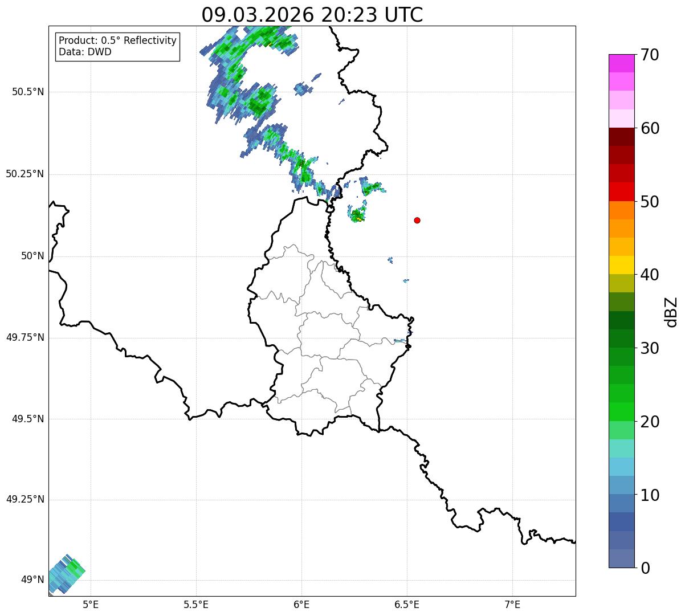This screenshot has height=616, width=685.
Task: Click the longitude label 6.5°E
Action: pos(407,605)
